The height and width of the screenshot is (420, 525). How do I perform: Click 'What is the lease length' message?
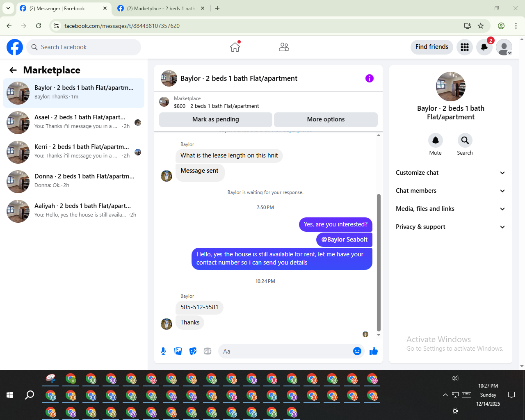coord(229,155)
